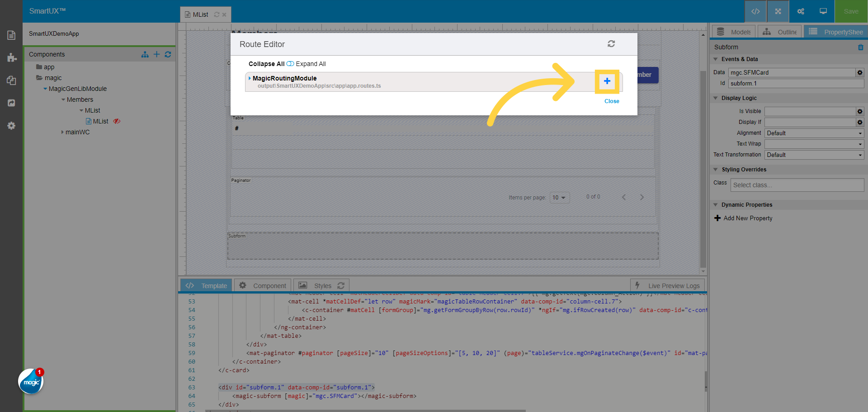
Task: Refresh the Components tree
Action: pyautogui.click(x=168, y=54)
